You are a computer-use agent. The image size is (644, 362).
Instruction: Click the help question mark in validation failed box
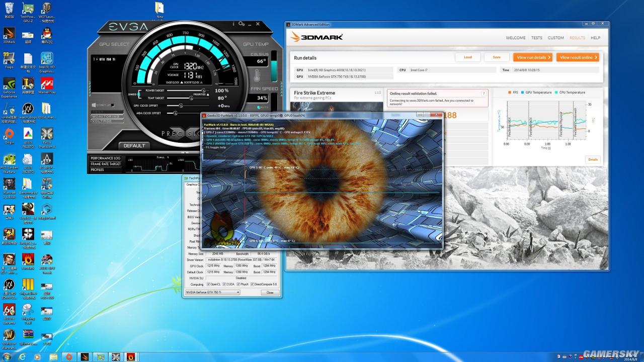(484, 94)
